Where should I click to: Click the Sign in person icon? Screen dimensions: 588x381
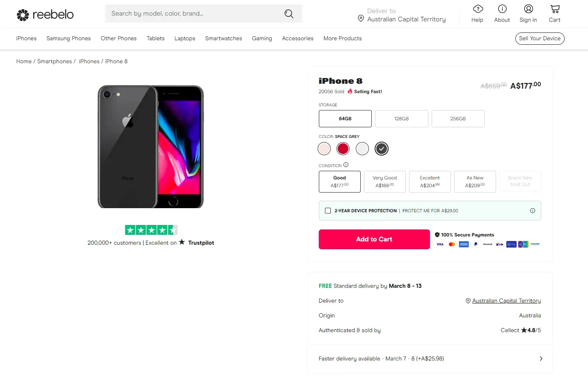[528, 9]
